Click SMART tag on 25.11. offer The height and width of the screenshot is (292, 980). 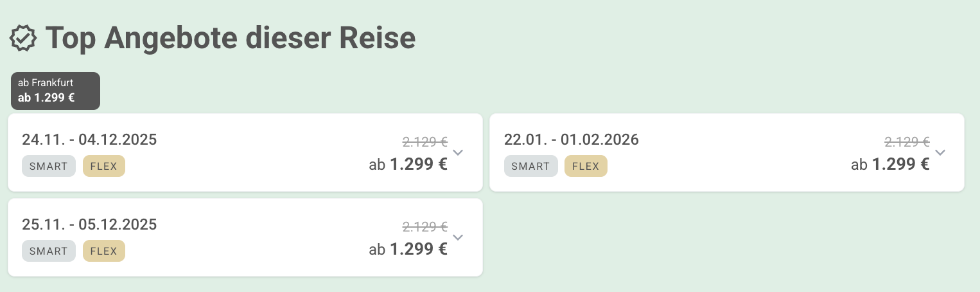pyautogui.click(x=49, y=251)
